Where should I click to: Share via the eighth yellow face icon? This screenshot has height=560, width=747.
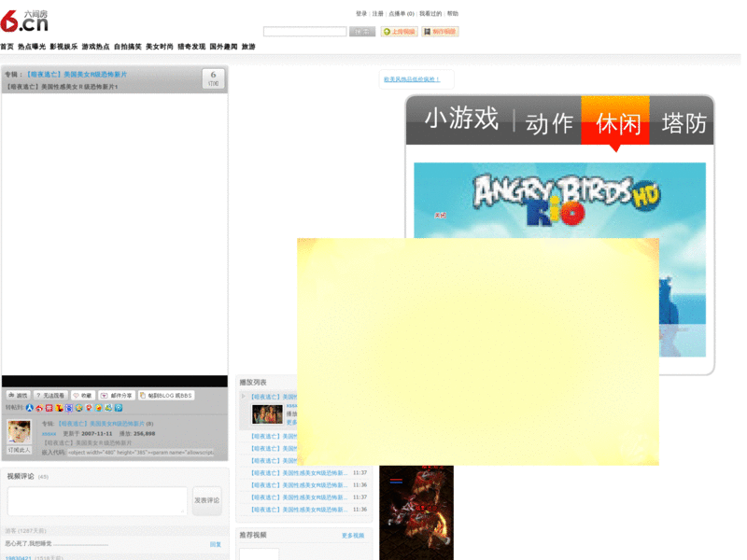click(x=99, y=408)
